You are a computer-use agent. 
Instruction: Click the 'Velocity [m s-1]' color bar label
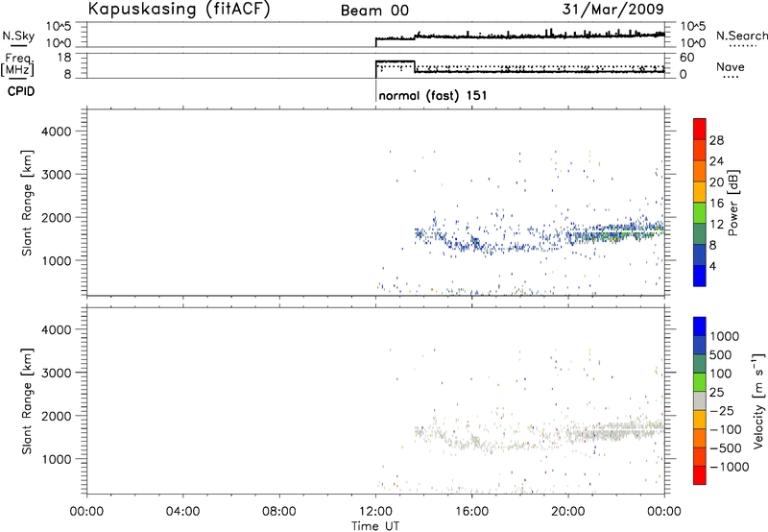pyautogui.click(x=757, y=400)
